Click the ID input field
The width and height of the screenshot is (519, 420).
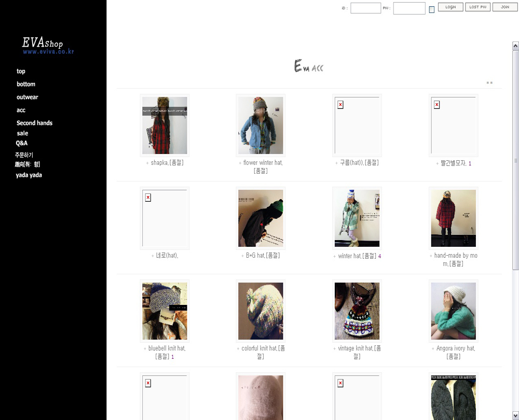(x=365, y=8)
